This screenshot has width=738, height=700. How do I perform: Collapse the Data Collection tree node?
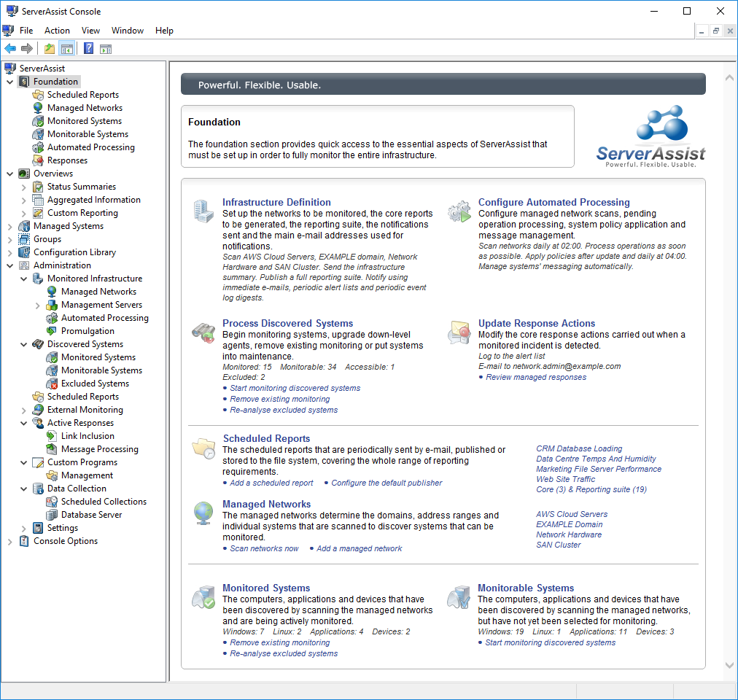pos(23,489)
